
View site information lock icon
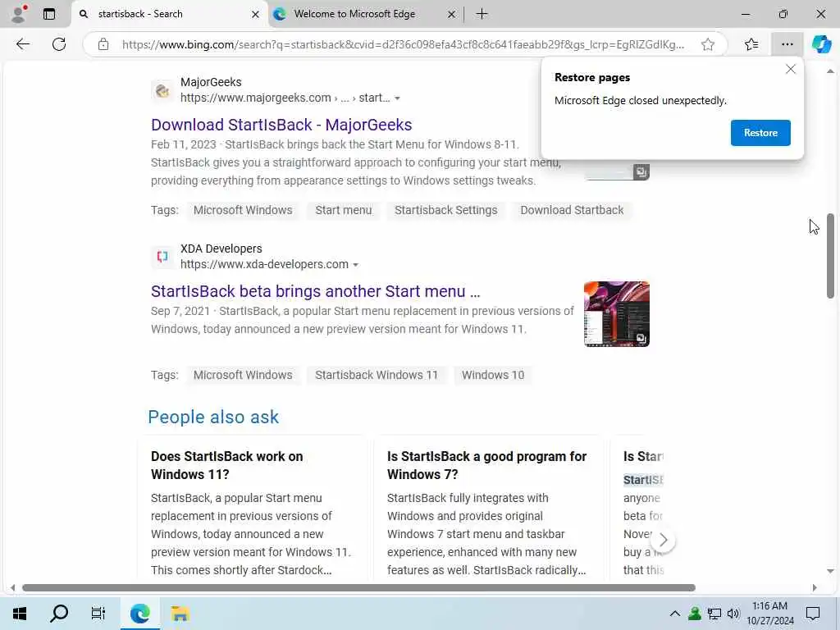coord(103,44)
